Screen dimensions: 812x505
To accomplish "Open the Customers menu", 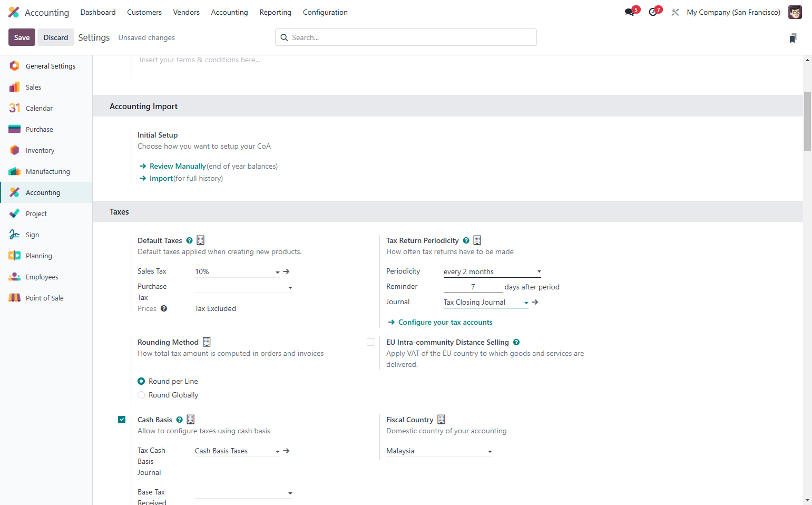I will point(144,12).
